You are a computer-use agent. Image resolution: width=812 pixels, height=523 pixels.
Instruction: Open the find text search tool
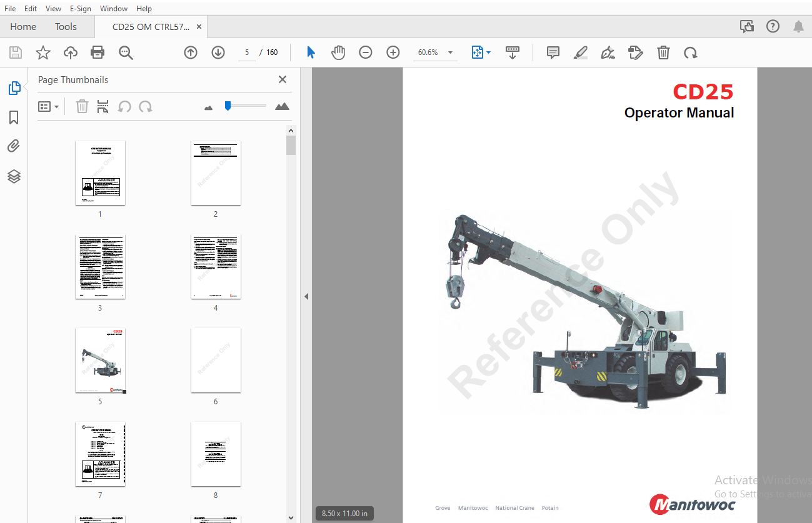(x=126, y=52)
